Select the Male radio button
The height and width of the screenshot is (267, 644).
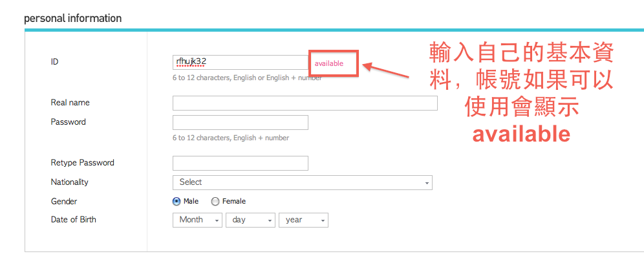tap(177, 201)
